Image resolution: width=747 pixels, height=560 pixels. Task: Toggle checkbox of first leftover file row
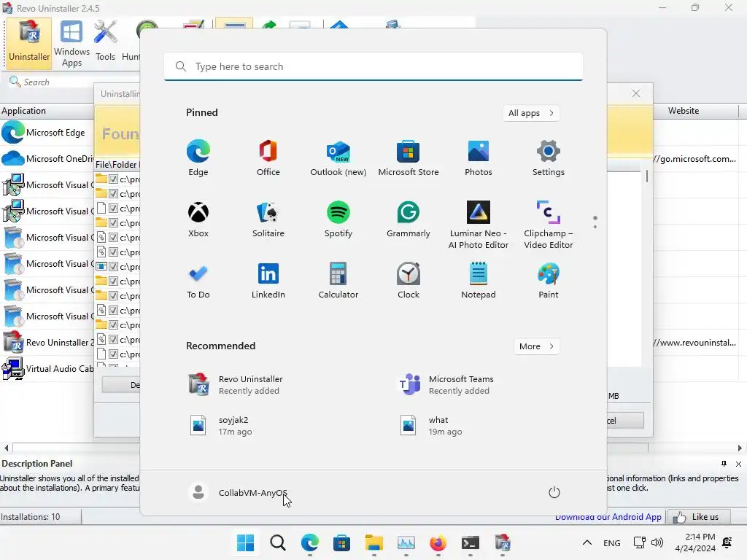pos(113,179)
